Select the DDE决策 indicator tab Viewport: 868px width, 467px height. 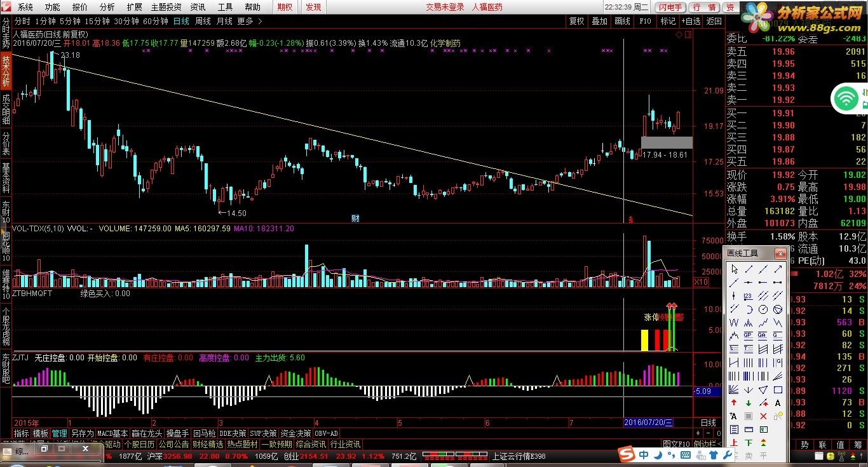[x=232, y=433]
